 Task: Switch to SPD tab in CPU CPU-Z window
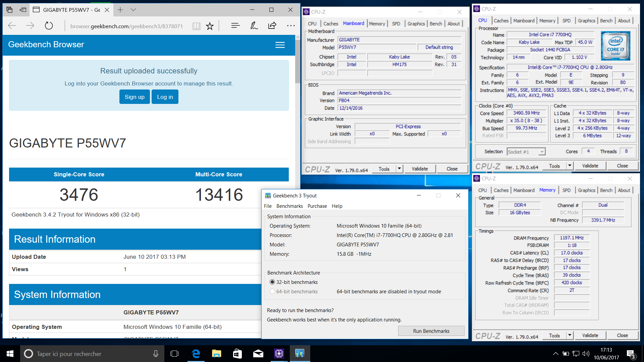tap(566, 21)
